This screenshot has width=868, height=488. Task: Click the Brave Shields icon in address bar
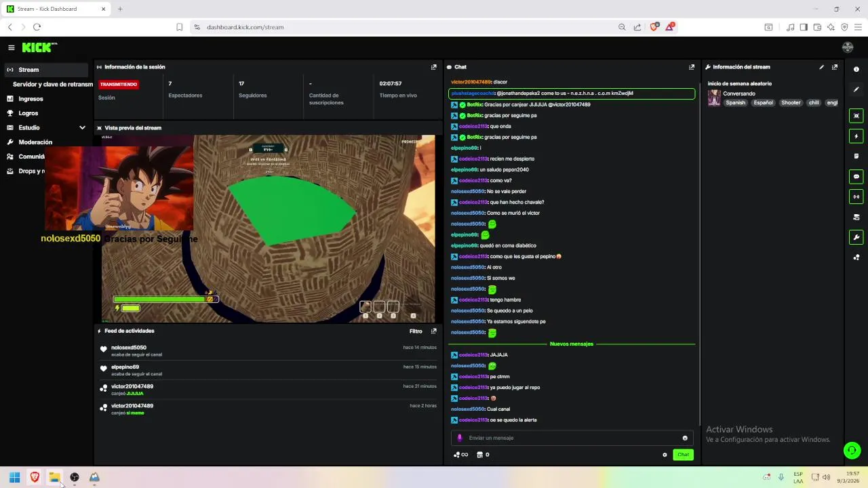pos(654,27)
